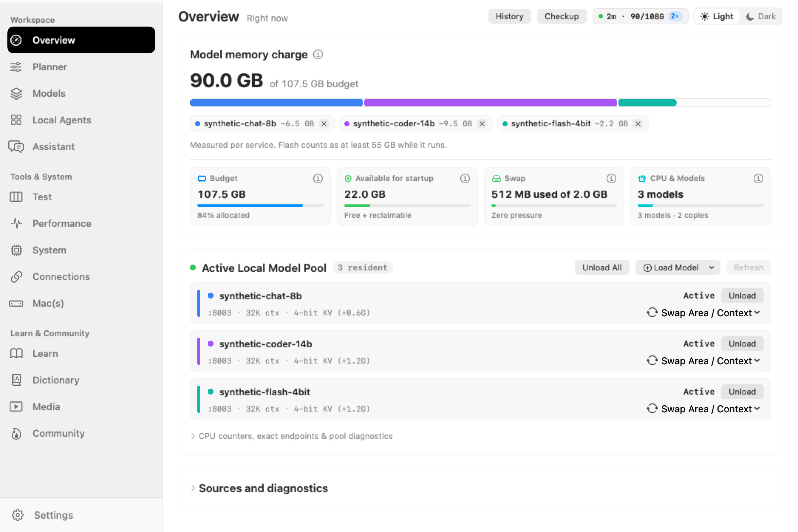The image size is (798, 532).
Task: Go to Models in the sidebar
Action: pos(81,93)
